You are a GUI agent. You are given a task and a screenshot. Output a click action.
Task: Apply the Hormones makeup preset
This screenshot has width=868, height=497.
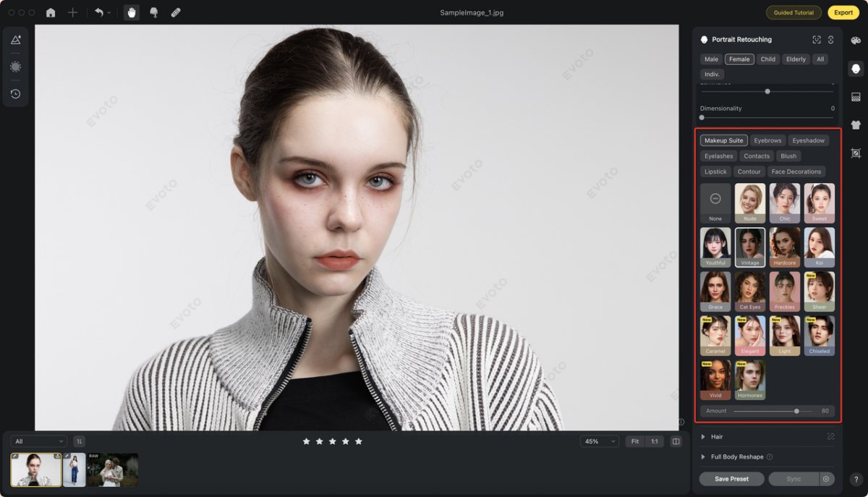pos(750,380)
